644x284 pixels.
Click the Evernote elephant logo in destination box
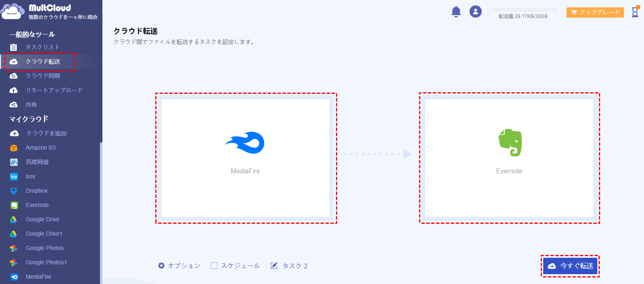click(510, 143)
